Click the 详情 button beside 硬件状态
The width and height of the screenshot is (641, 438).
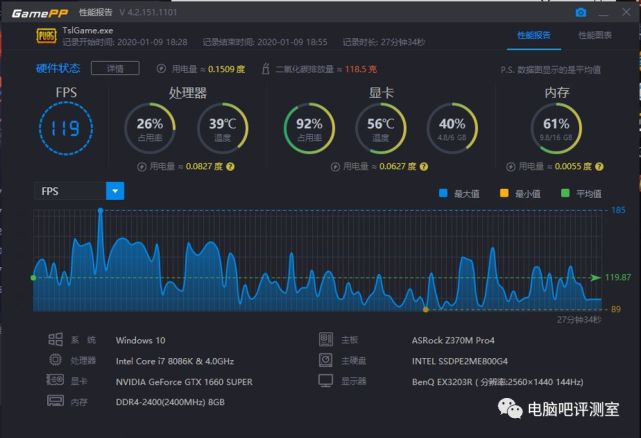pos(115,68)
